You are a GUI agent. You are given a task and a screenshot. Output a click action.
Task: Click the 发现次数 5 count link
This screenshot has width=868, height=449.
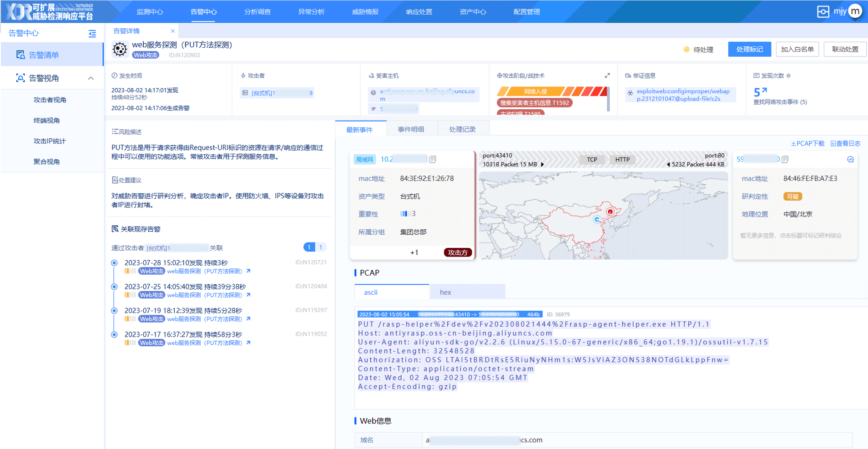760,92
